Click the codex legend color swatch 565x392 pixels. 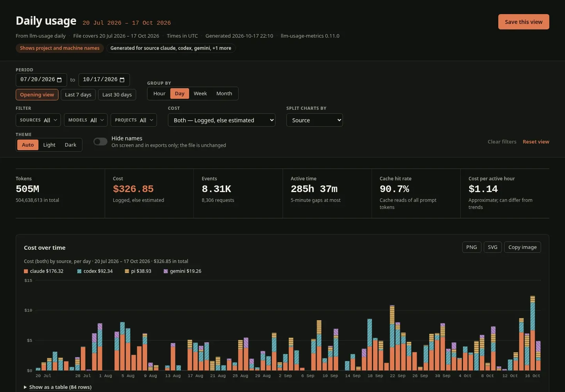(79, 271)
